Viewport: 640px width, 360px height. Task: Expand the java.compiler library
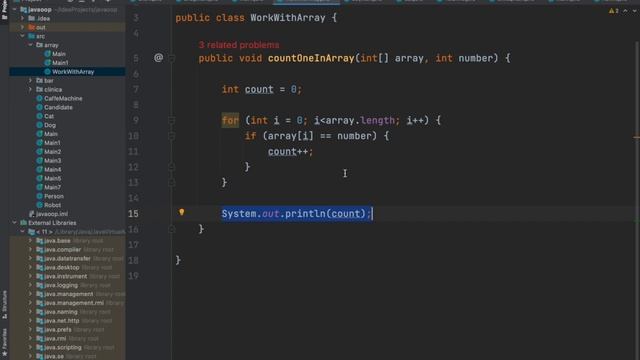[31, 250]
